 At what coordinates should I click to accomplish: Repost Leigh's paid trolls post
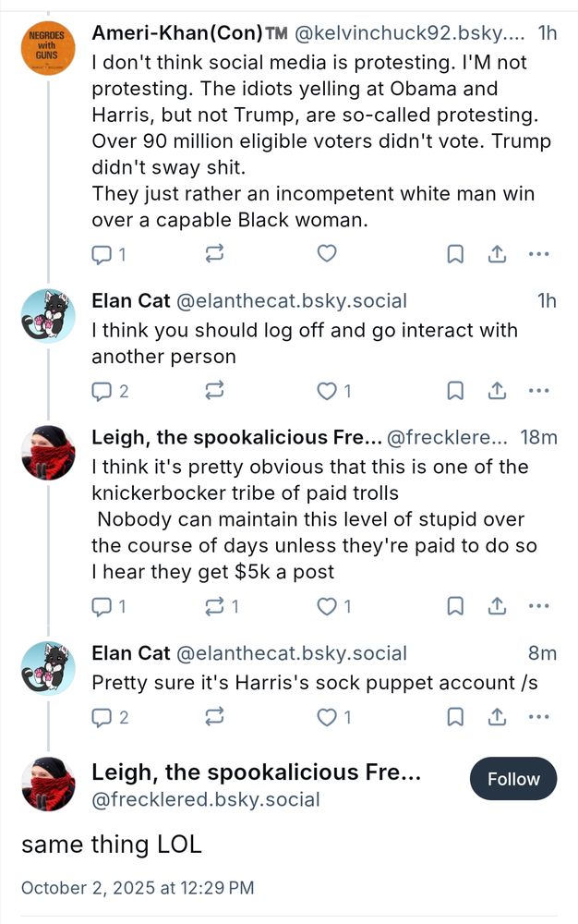pos(214,606)
